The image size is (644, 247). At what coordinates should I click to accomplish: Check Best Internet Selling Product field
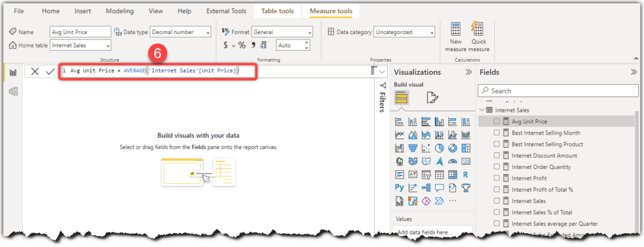point(497,144)
